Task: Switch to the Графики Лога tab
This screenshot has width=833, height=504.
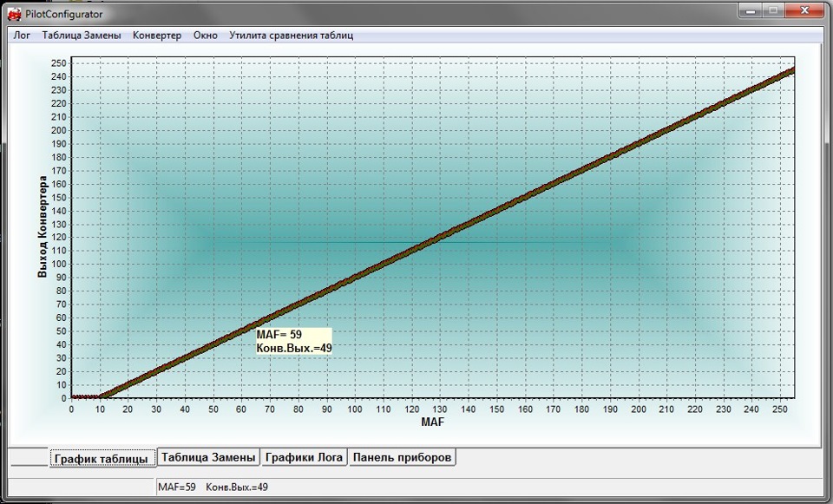Action: tap(304, 457)
